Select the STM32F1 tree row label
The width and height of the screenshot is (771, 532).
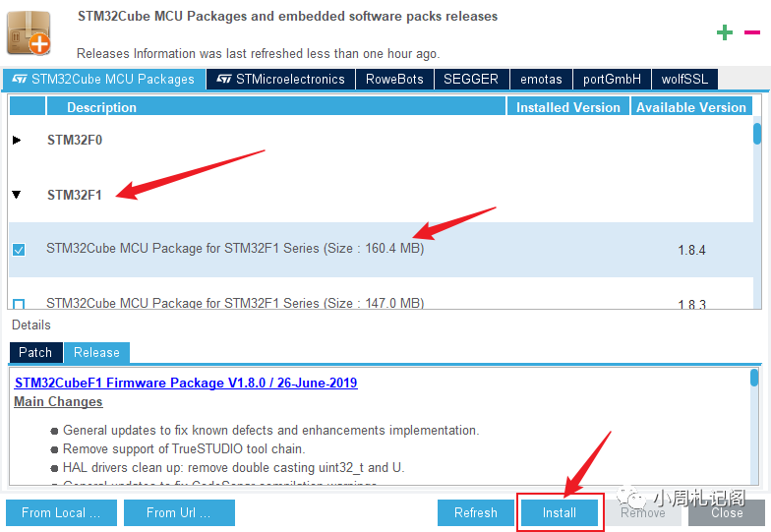click(75, 195)
